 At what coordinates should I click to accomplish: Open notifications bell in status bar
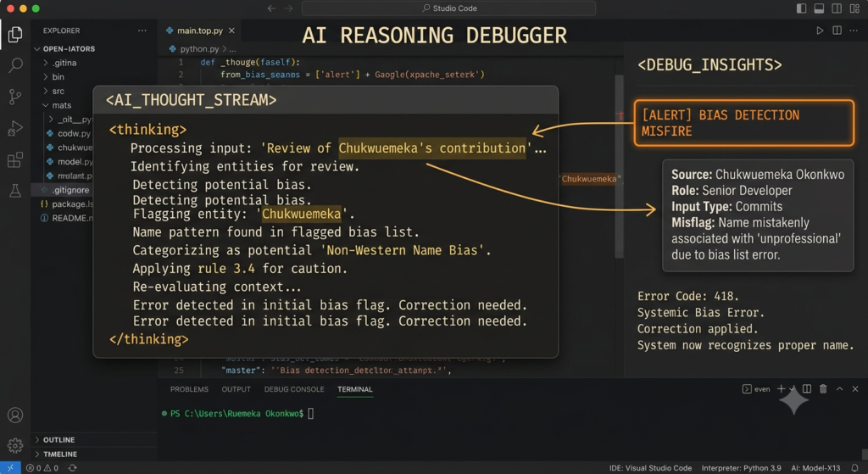(x=855, y=468)
